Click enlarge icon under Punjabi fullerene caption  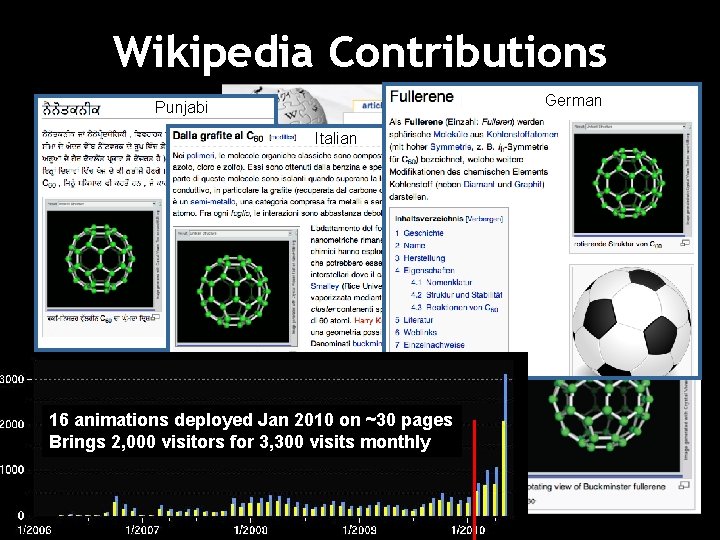pyautogui.click(x=156, y=317)
